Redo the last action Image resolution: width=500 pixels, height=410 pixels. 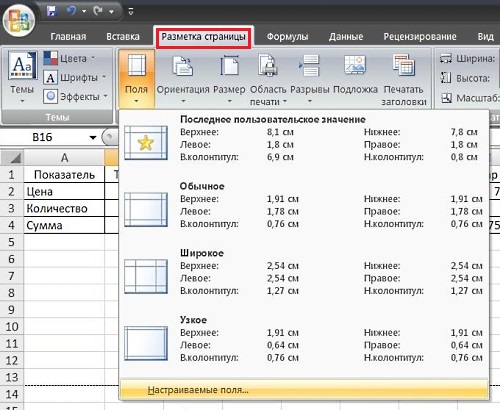point(98,11)
